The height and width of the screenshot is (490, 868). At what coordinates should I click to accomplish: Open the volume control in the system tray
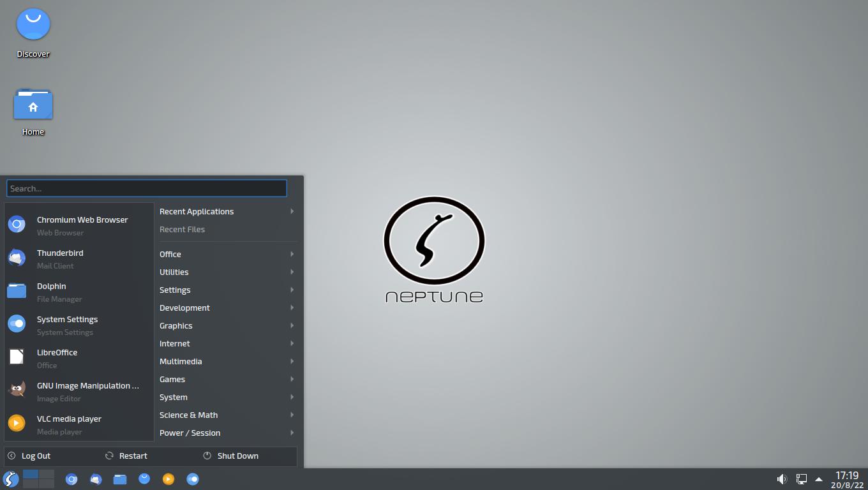point(782,479)
